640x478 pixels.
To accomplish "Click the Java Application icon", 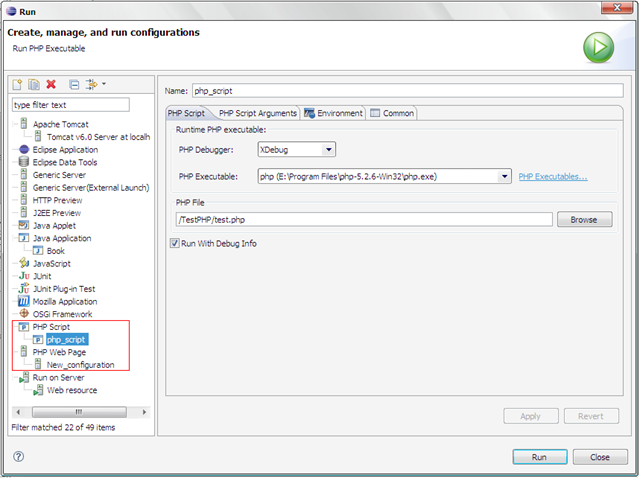I will 24,238.
